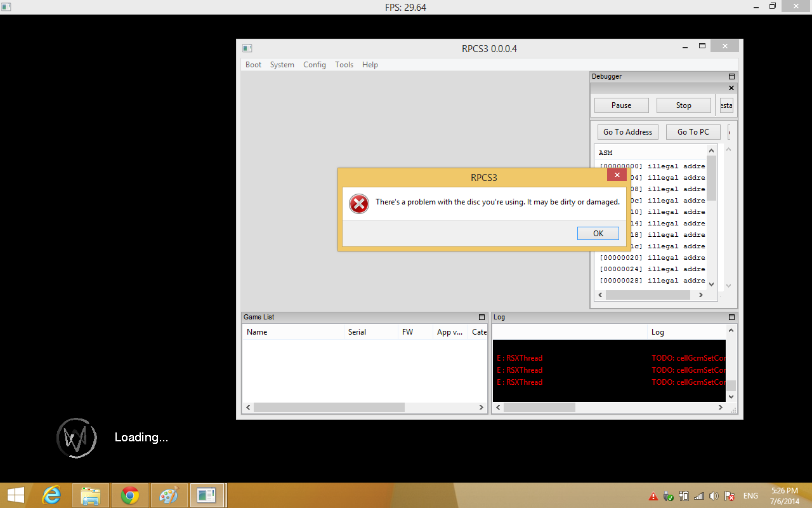Stop emulation in the Debugger
Image resolution: width=812 pixels, height=508 pixels.
pos(684,105)
